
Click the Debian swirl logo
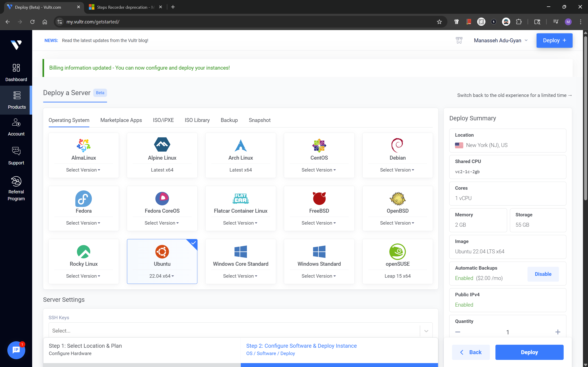tap(397, 145)
